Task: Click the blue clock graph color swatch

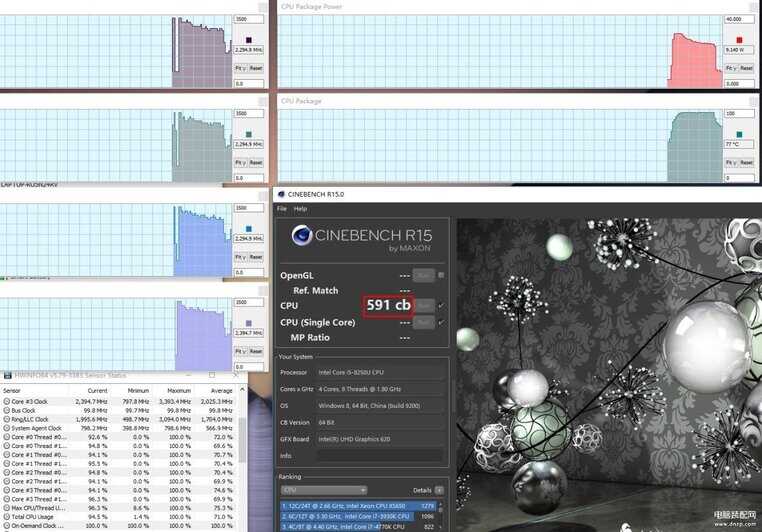Action: coord(249,229)
